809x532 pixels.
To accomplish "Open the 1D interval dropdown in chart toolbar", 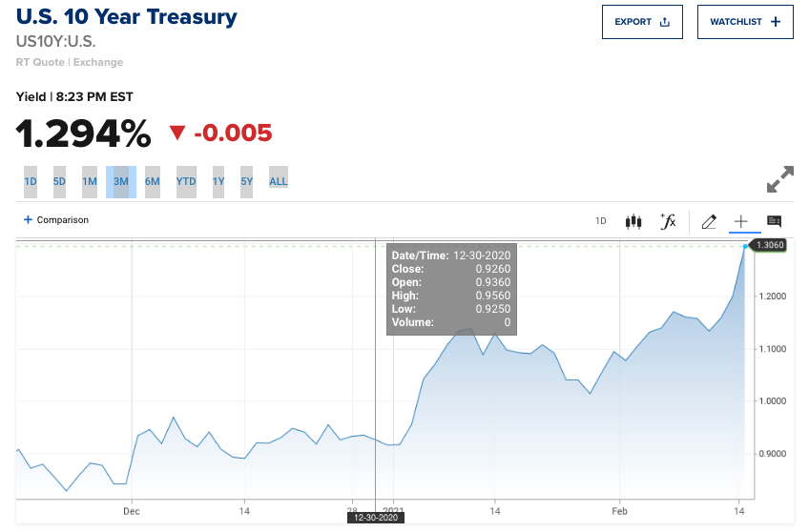I will click(x=601, y=221).
